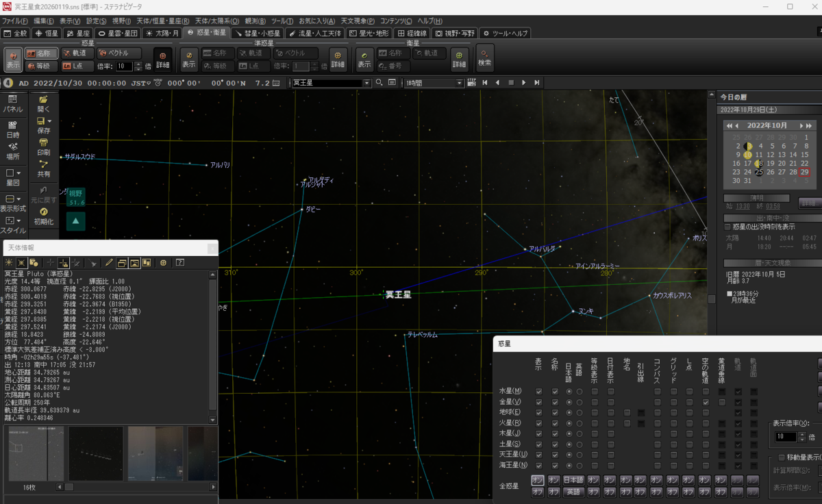Click the 天体情報 vertical scrollbar

(212, 346)
